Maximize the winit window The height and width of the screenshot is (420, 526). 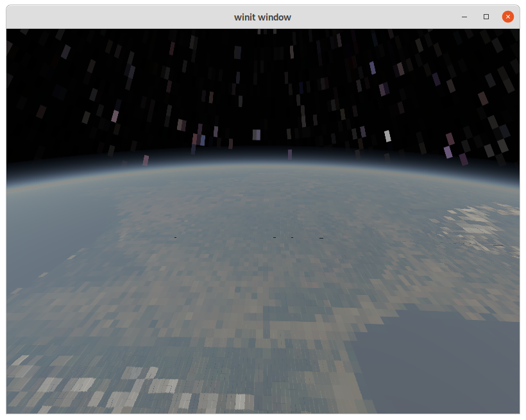click(x=486, y=17)
